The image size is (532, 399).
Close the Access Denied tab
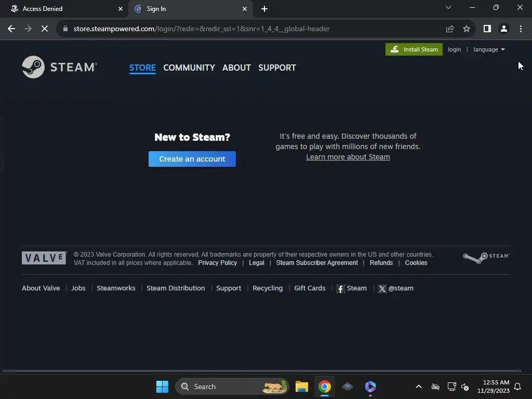121,9
